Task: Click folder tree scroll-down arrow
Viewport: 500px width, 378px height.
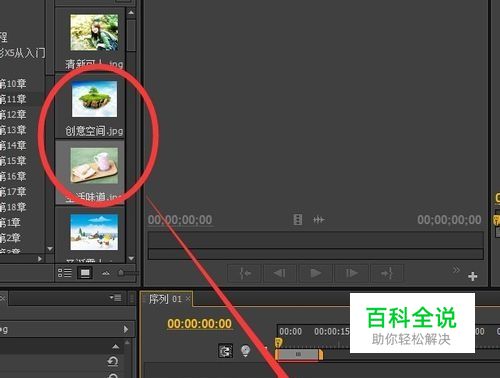Action: click(50, 249)
